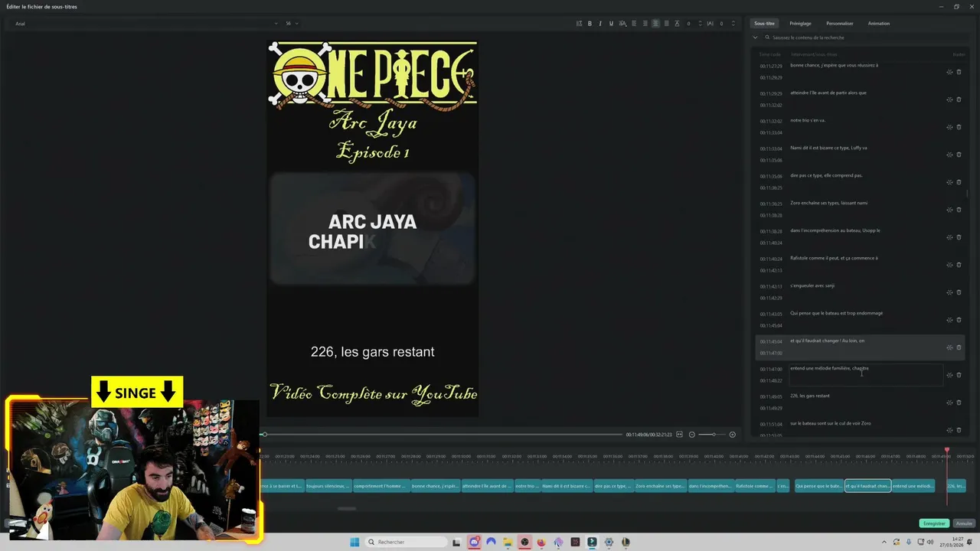Zoom out the timeline with minus icon
The height and width of the screenshot is (551, 980).
click(x=692, y=435)
